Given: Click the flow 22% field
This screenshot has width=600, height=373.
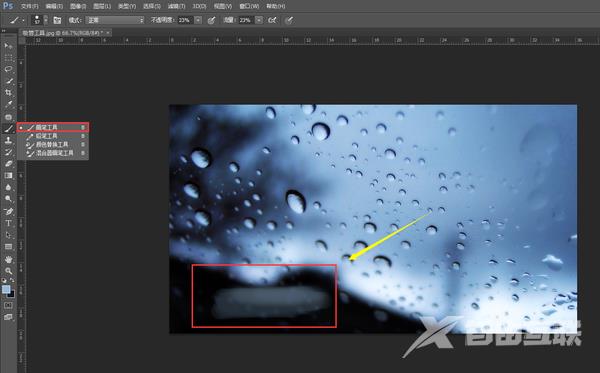Looking at the screenshot, I should click(x=246, y=20).
